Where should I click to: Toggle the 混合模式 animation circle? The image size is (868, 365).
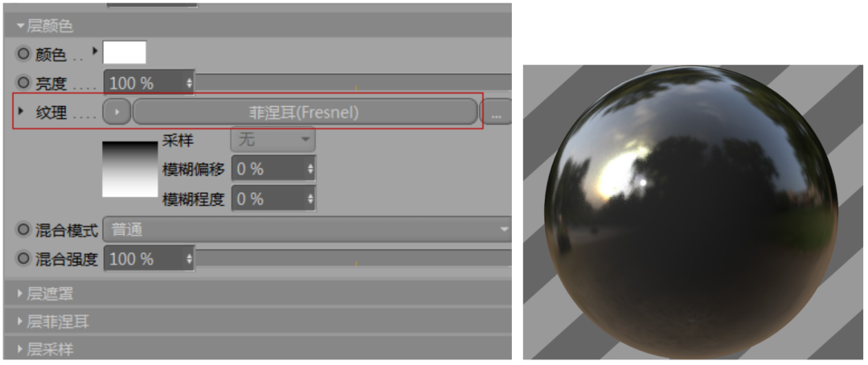click(x=23, y=229)
